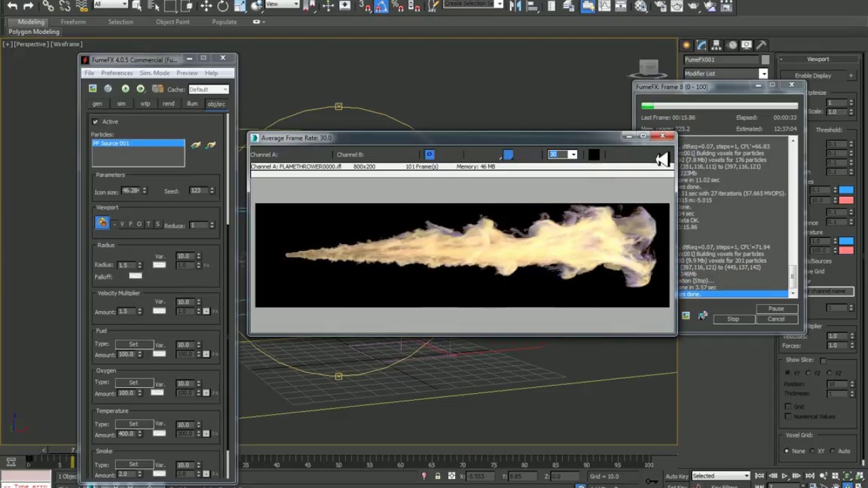Select the XY radio under Voxel Grid
The width and height of the screenshot is (868, 488).
[811, 451]
